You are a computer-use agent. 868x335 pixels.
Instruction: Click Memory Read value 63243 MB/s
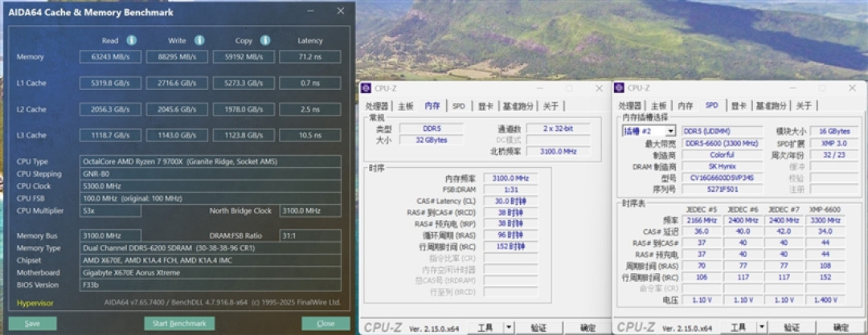[x=110, y=57]
